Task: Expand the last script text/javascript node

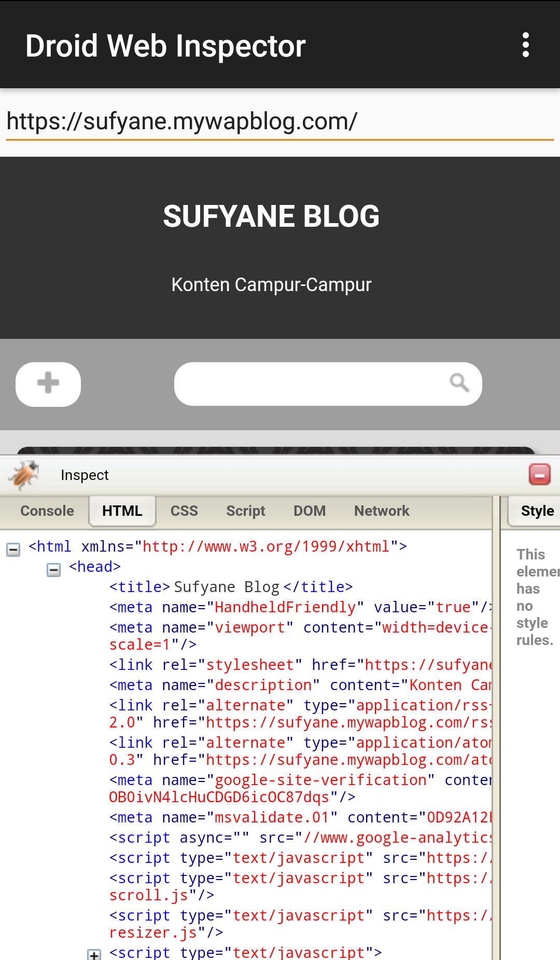Action: pos(94,954)
